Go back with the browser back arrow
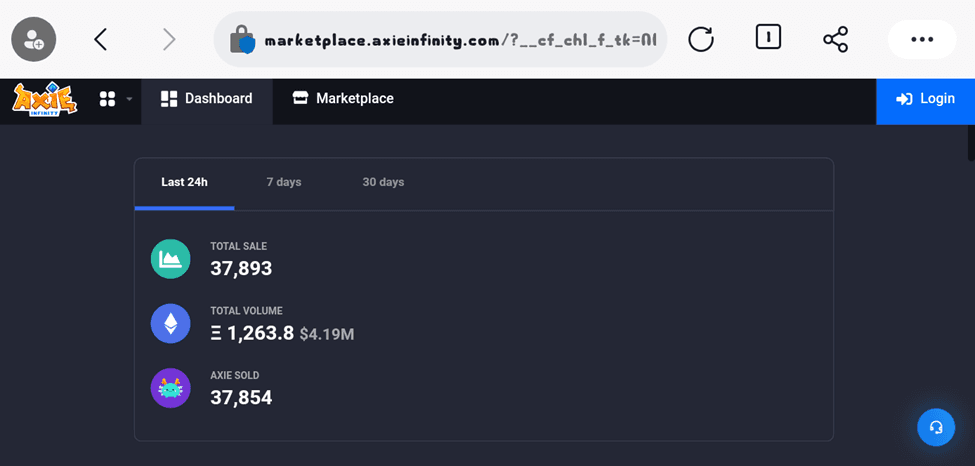Viewport: 975px width, 466px height. (101, 40)
